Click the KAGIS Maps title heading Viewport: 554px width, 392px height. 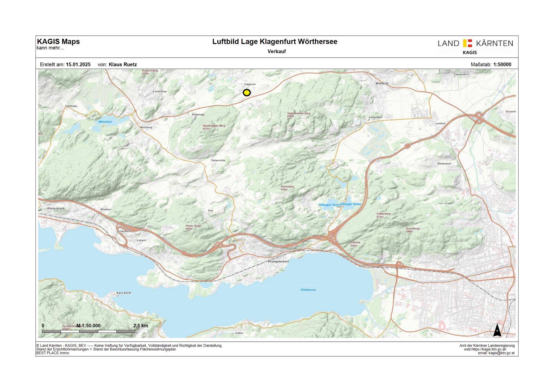[x=58, y=42]
